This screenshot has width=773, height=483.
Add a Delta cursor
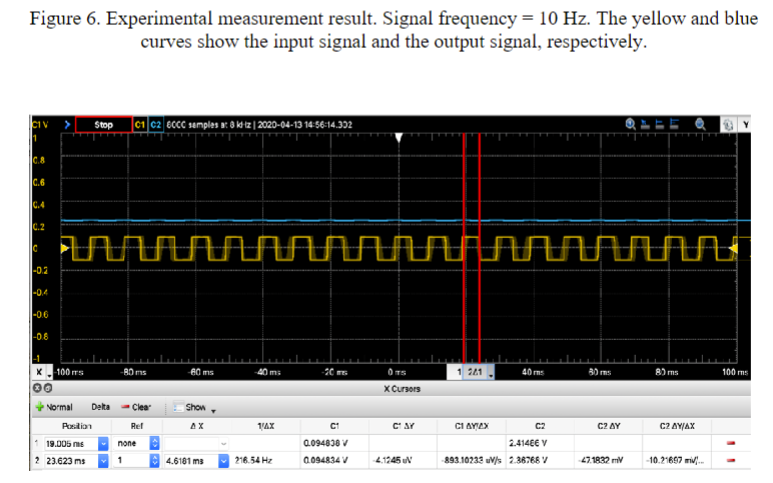click(x=101, y=407)
